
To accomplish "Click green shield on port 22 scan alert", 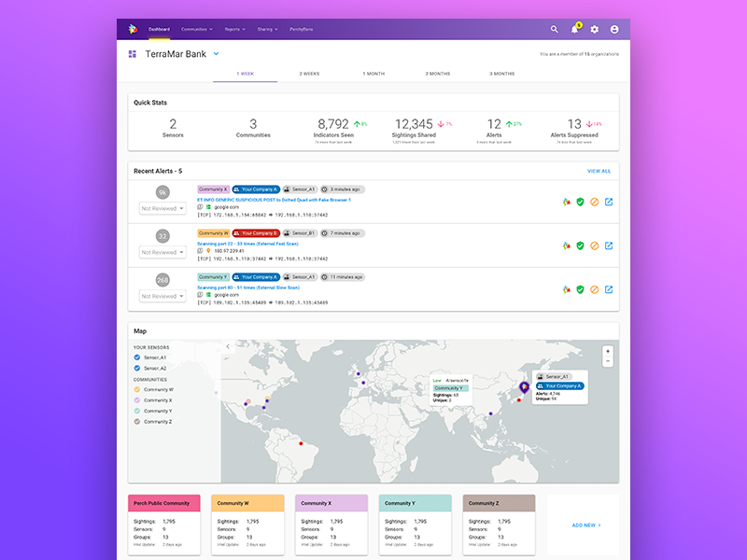I will point(580,245).
